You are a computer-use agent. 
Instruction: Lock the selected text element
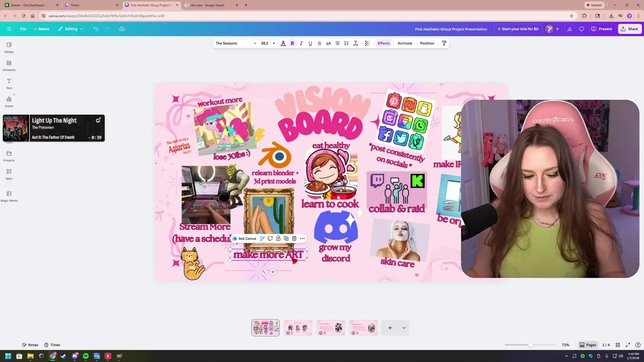278,238
